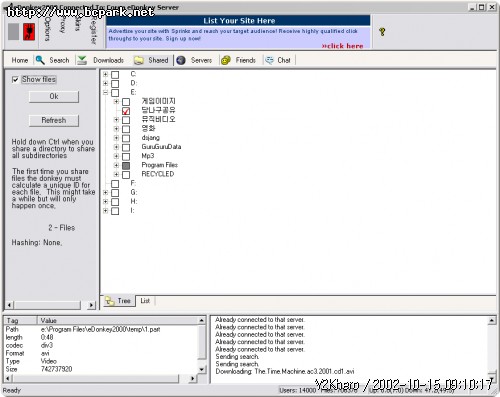Screen dimensions: 500x397
Task: Expand the H: drive node
Action: point(105,201)
